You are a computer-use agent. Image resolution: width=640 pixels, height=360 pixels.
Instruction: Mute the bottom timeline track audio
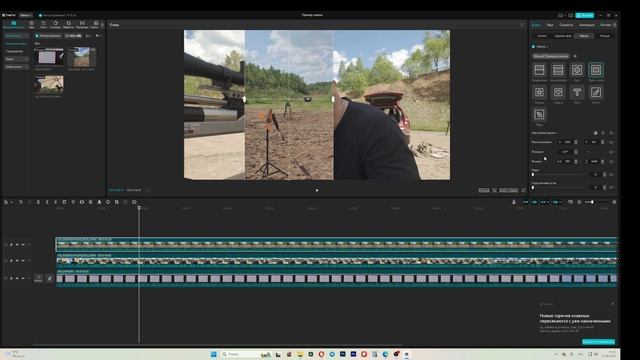coord(23,278)
